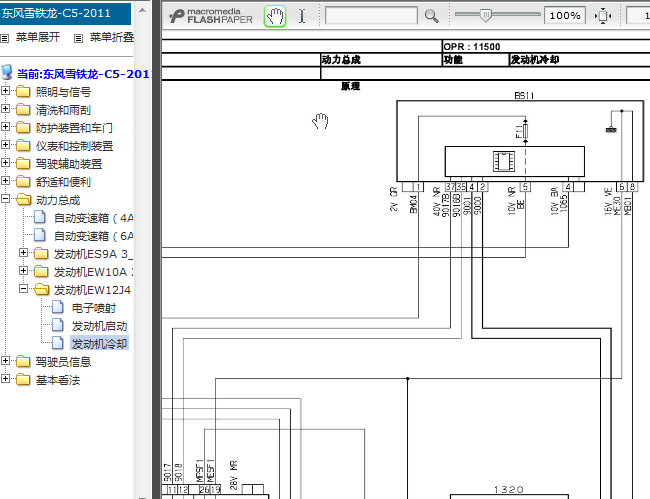The height and width of the screenshot is (499, 650).
Task: Select the 动力总成 folder label
Action: [58, 200]
